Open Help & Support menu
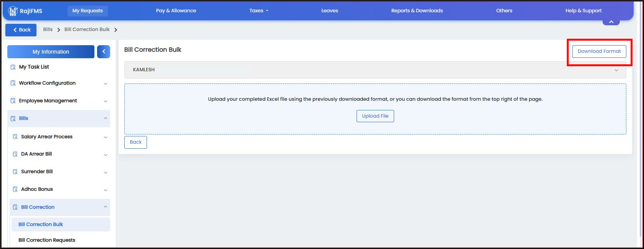 [583, 11]
